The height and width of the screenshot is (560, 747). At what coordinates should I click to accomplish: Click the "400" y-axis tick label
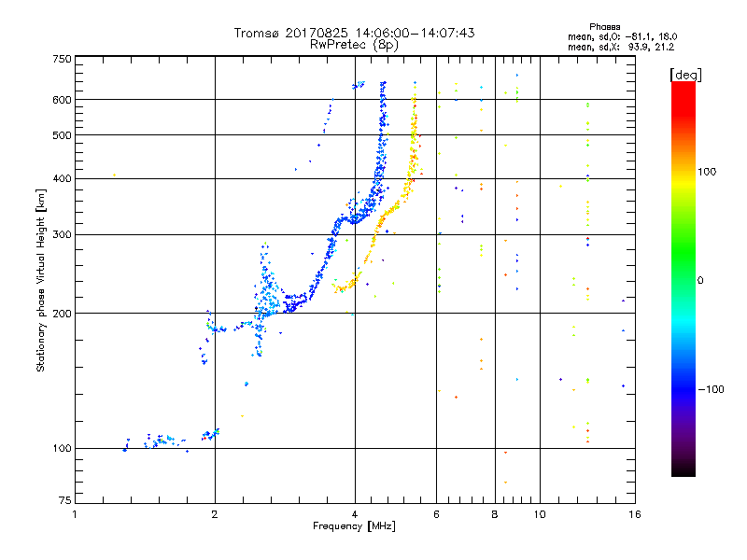[62, 178]
